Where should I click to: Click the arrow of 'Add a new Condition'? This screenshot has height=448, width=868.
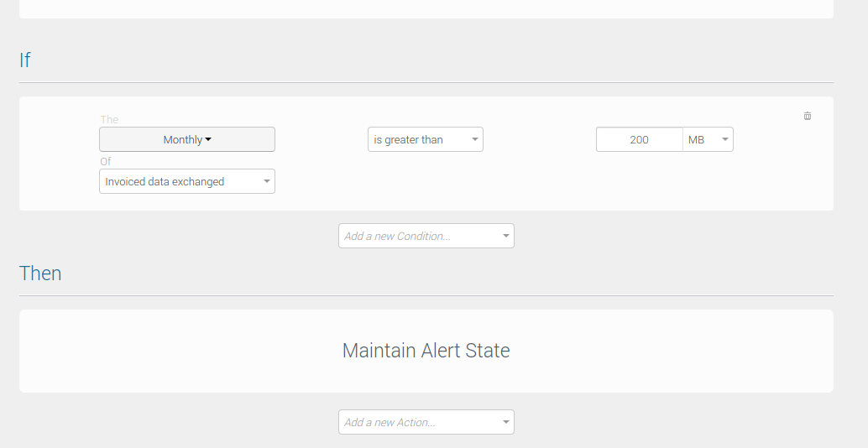tap(505, 236)
